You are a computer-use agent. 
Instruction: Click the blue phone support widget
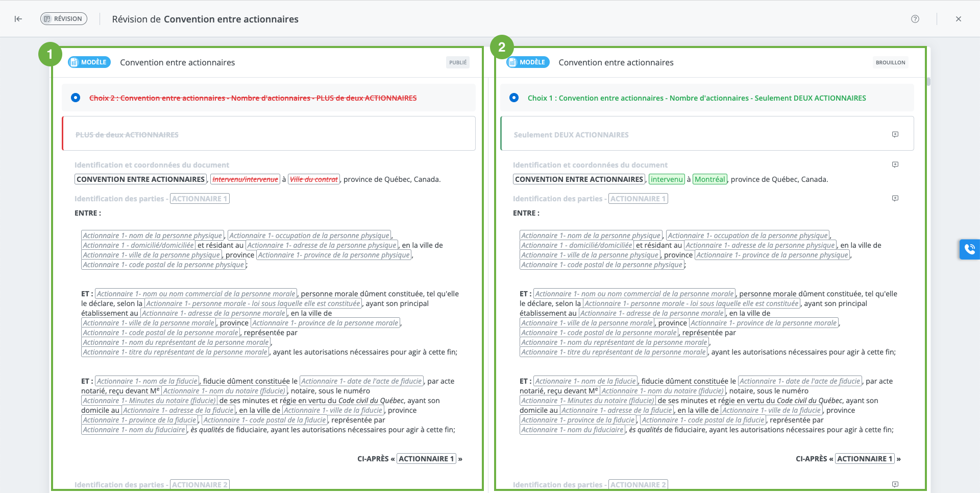(x=969, y=249)
